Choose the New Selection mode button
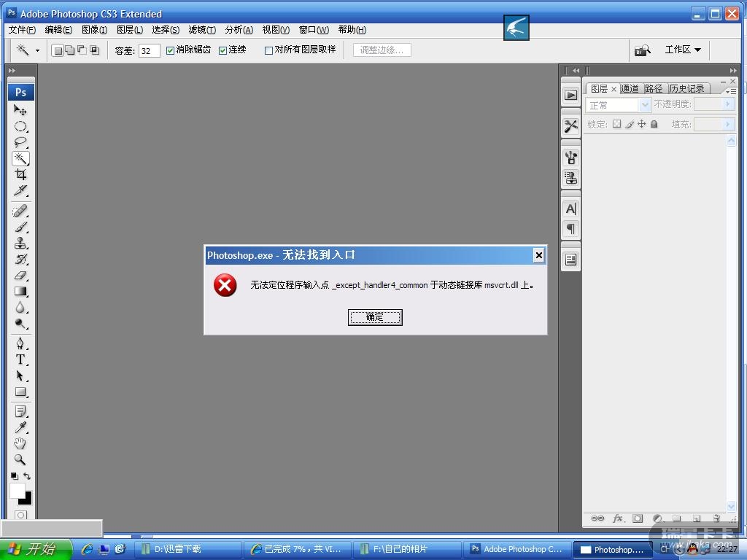The width and height of the screenshot is (747, 560). tap(58, 50)
